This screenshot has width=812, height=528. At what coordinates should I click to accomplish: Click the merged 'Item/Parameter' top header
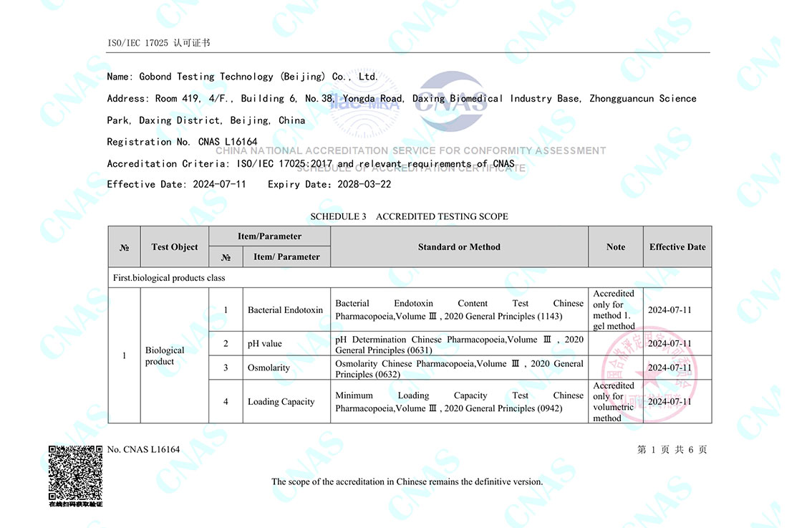tap(269, 236)
